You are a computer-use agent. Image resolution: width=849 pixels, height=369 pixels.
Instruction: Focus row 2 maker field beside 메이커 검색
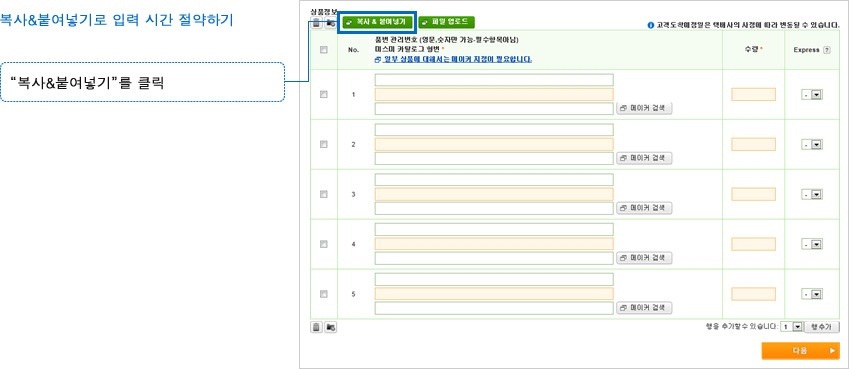[x=494, y=158]
